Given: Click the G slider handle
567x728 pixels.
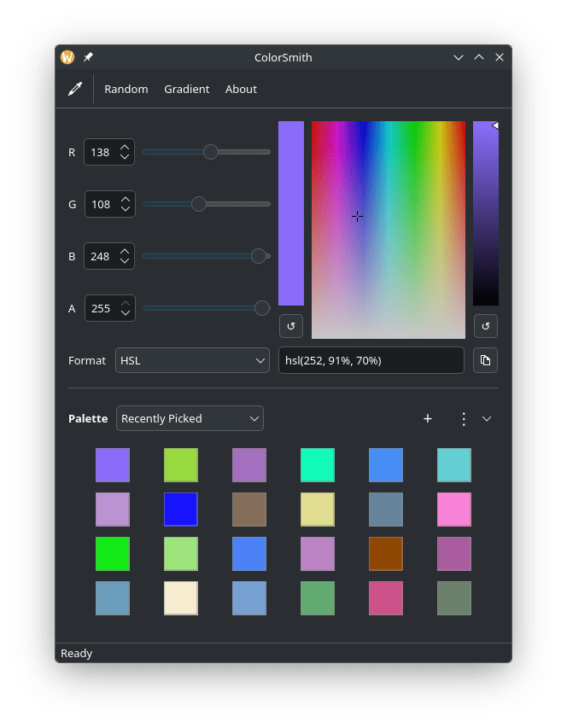Looking at the screenshot, I should tap(199, 204).
